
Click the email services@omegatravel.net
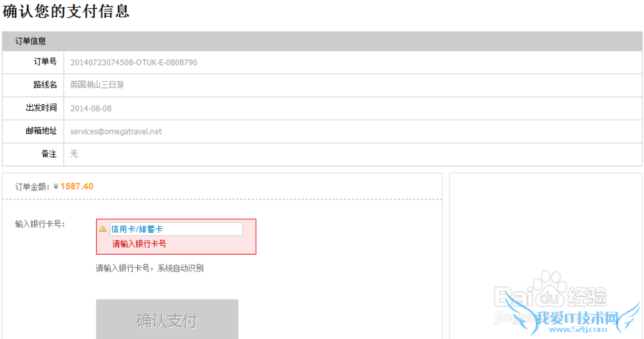[116, 131]
